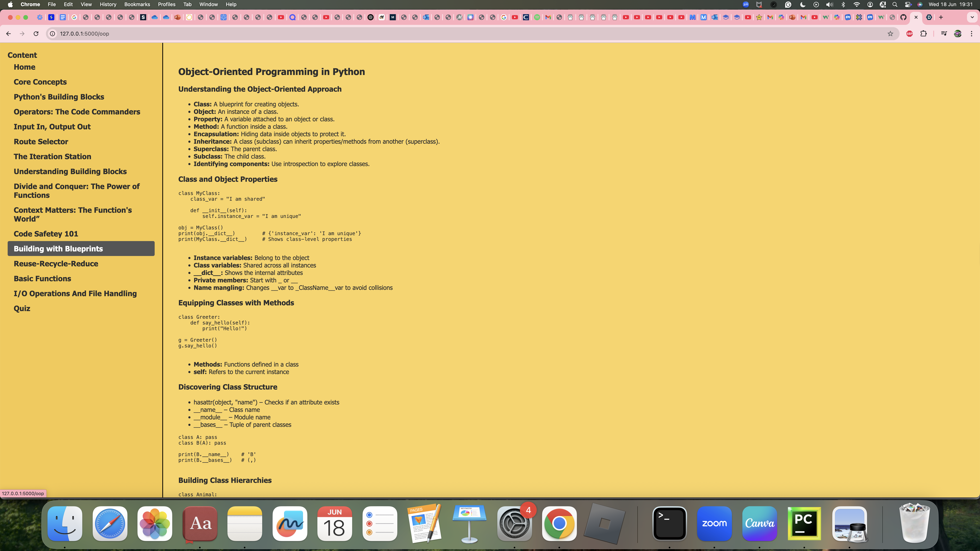Open Terminal from the dock

point(669,523)
